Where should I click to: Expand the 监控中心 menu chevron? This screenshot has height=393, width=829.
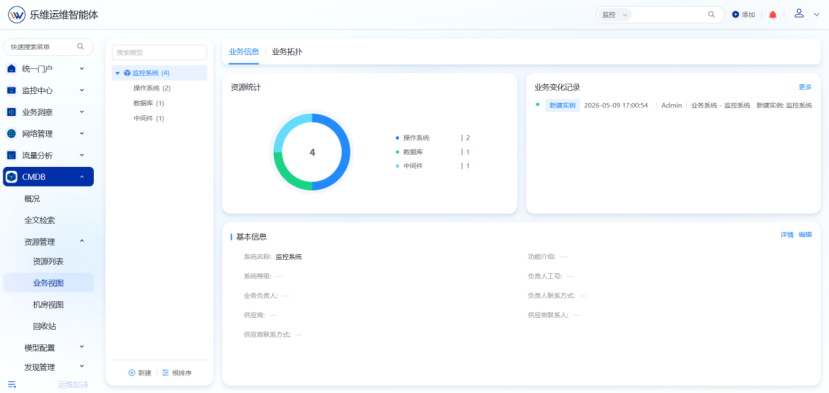coord(81,90)
